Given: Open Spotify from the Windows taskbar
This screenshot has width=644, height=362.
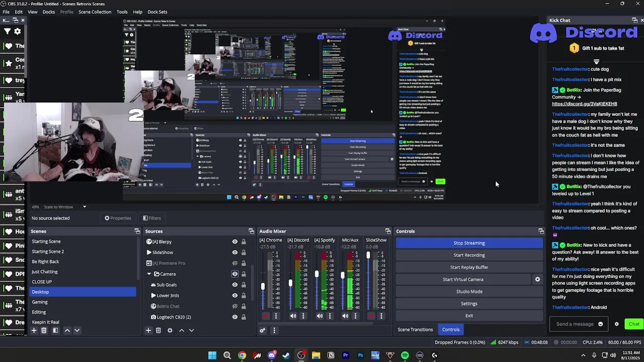Looking at the screenshot, I should point(405,355).
